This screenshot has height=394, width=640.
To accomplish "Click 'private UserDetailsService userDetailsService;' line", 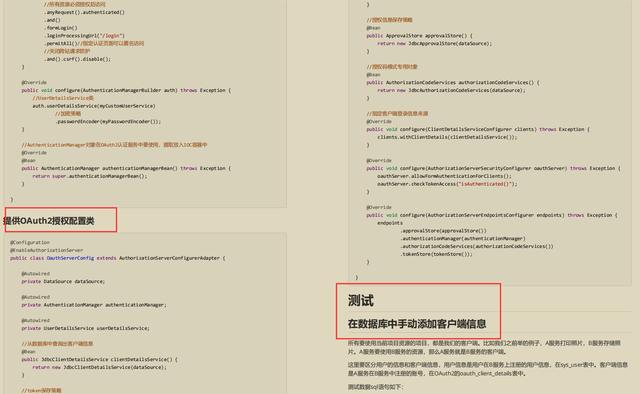I will point(85,328).
